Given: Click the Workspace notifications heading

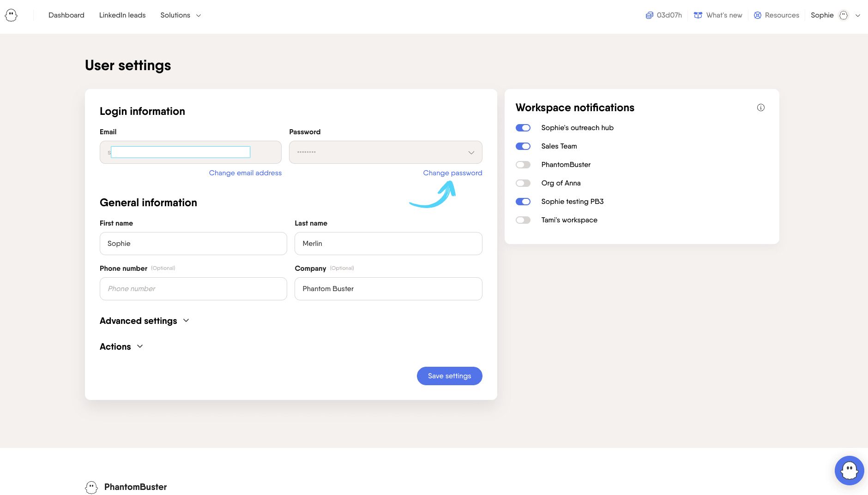Looking at the screenshot, I should coord(575,107).
